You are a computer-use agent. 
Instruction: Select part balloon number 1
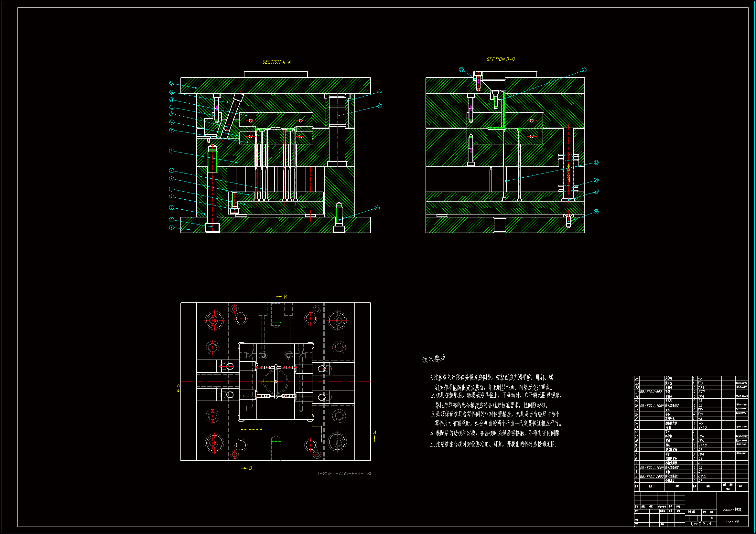click(x=171, y=227)
